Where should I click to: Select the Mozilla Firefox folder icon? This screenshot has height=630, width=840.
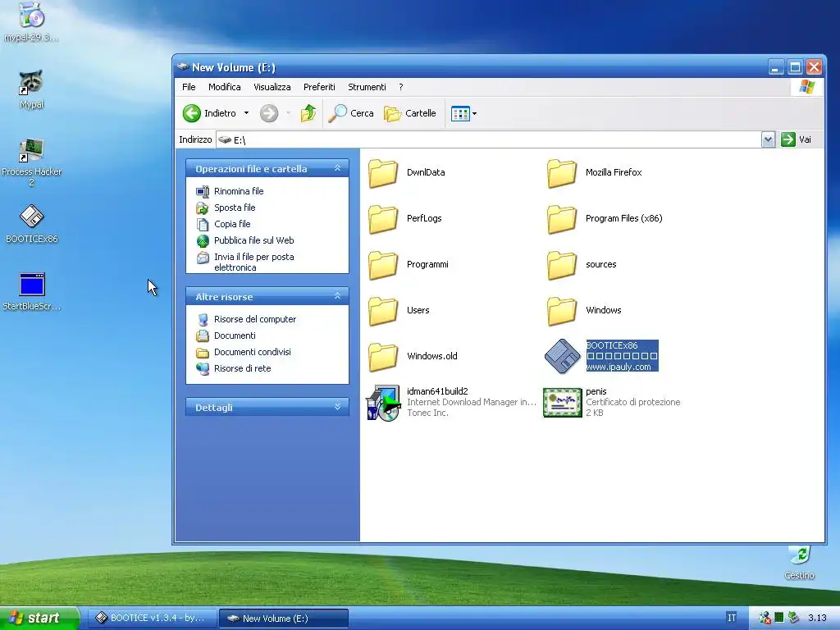pyautogui.click(x=562, y=173)
